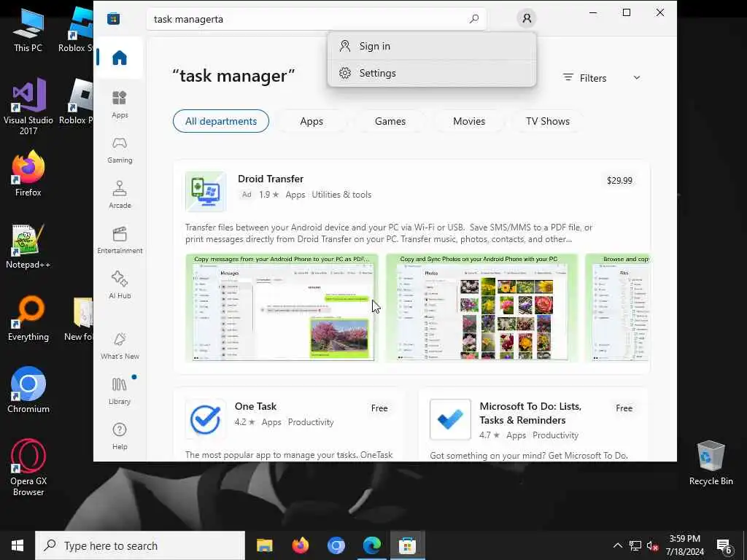
Task: Click the search magnifier icon
Action: (x=473, y=19)
